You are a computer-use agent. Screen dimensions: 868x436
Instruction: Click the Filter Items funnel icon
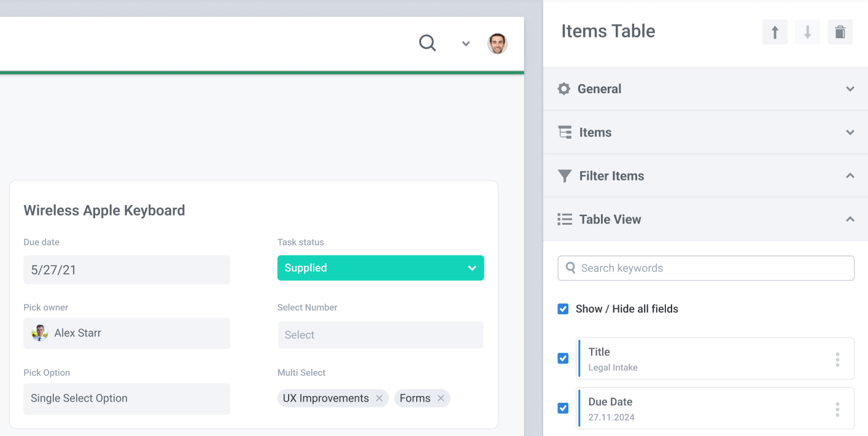pyautogui.click(x=564, y=176)
